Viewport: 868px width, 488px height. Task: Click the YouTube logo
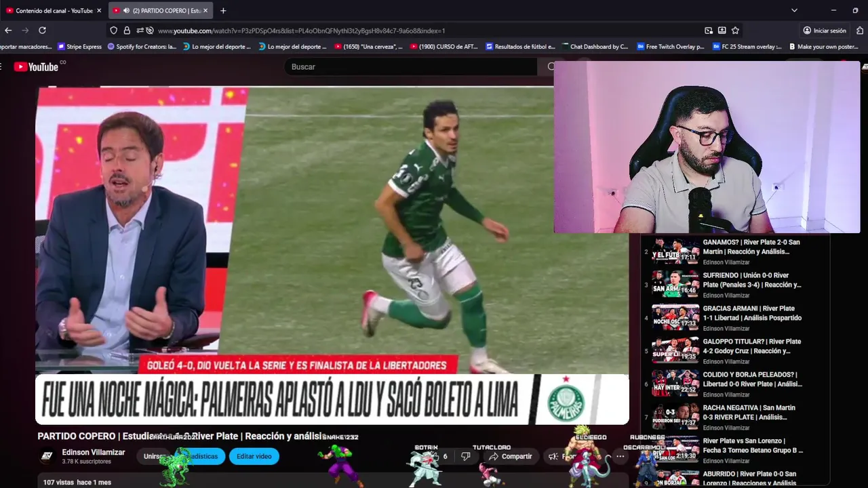(x=36, y=66)
